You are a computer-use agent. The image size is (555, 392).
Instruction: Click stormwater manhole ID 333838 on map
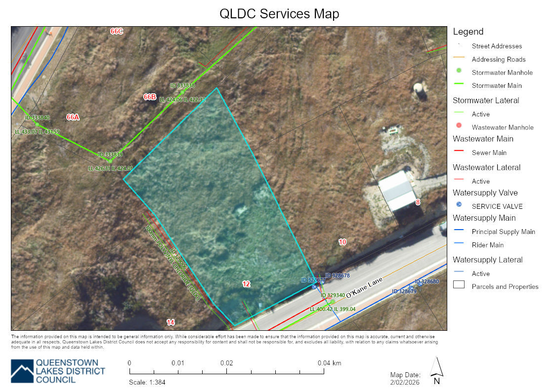point(182,92)
